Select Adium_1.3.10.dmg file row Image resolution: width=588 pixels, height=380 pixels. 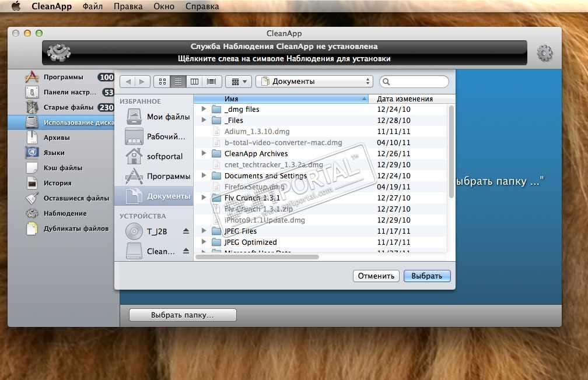[x=321, y=132]
